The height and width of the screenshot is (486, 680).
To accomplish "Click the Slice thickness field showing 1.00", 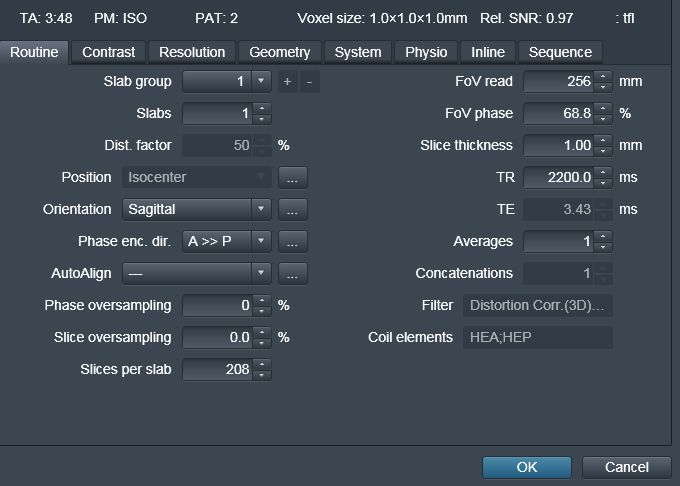I will point(559,146).
